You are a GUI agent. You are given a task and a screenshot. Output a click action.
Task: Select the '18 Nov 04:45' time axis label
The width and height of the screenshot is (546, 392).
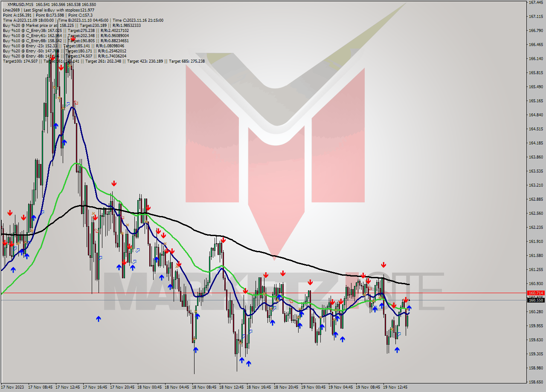coord(177,387)
